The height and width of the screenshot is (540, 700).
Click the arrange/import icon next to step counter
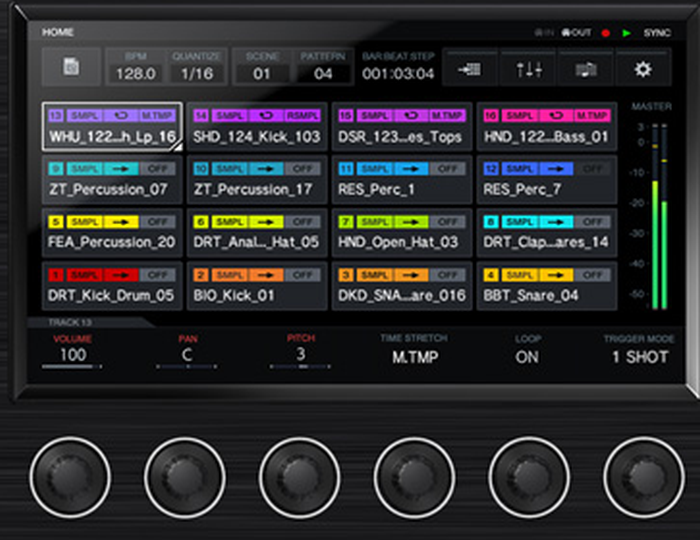coord(472,68)
